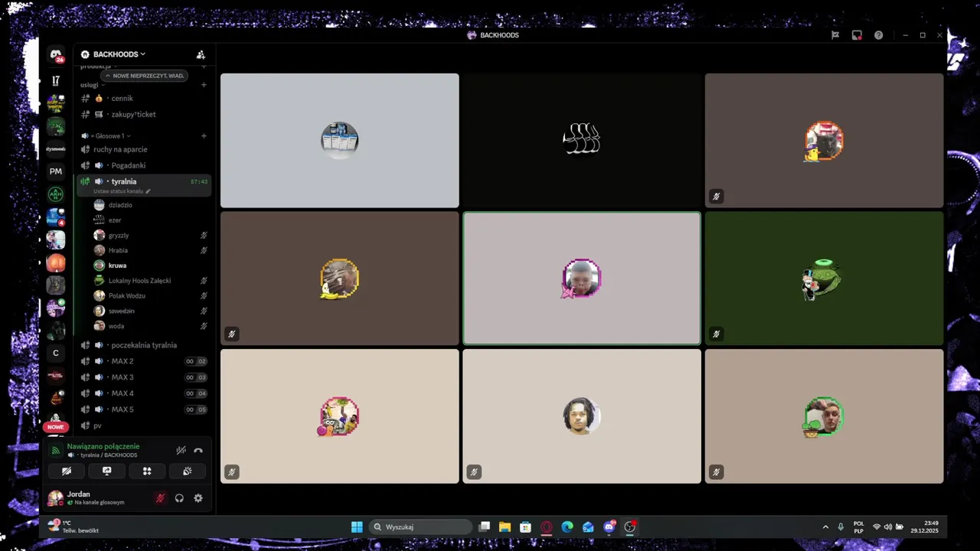This screenshot has height=551, width=980.
Task: Join ruchy na aparcie voice channel
Action: (x=143, y=149)
